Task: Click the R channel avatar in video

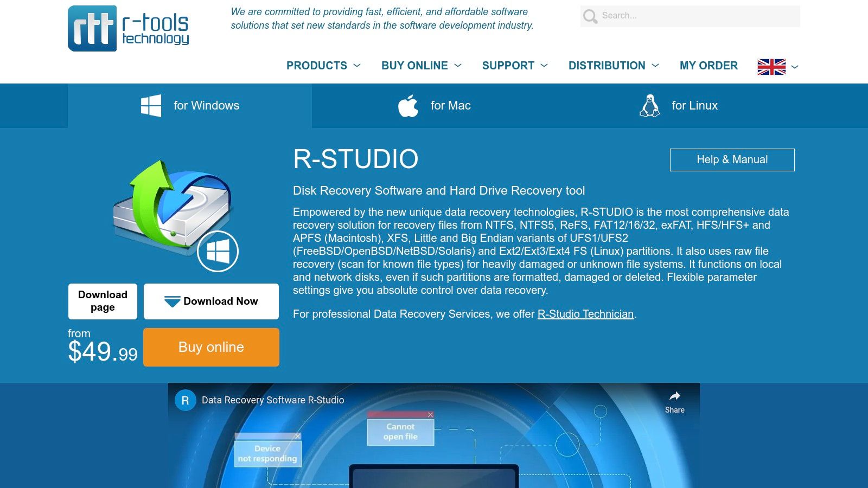Action: point(185,400)
